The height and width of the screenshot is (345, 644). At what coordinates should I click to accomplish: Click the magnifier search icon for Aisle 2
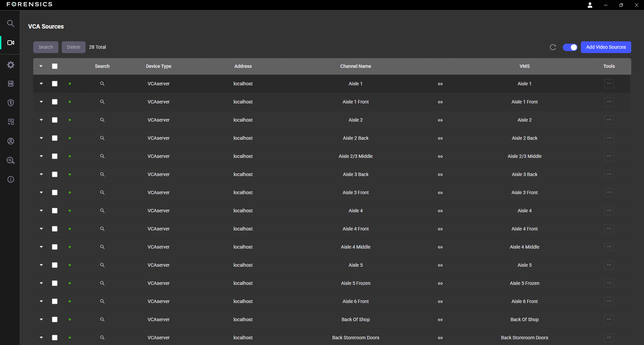click(102, 120)
